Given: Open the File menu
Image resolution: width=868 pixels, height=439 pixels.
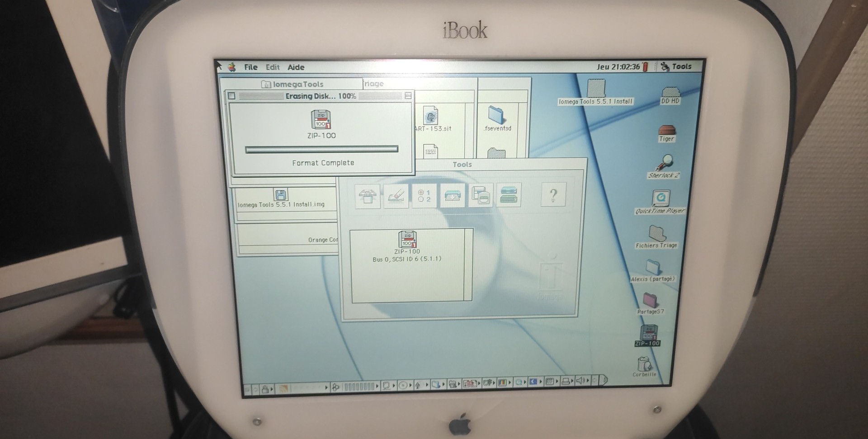Looking at the screenshot, I should pyautogui.click(x=251, y=67).
